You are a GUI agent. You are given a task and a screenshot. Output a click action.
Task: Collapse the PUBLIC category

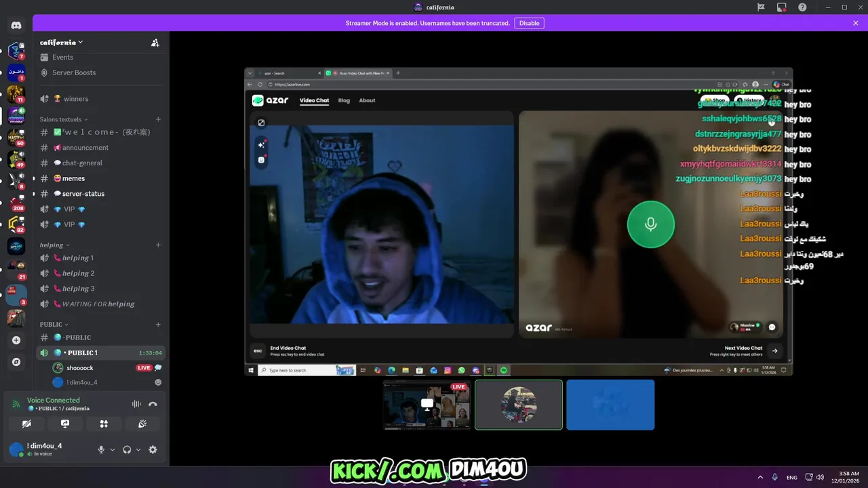(x=54, y=324)
